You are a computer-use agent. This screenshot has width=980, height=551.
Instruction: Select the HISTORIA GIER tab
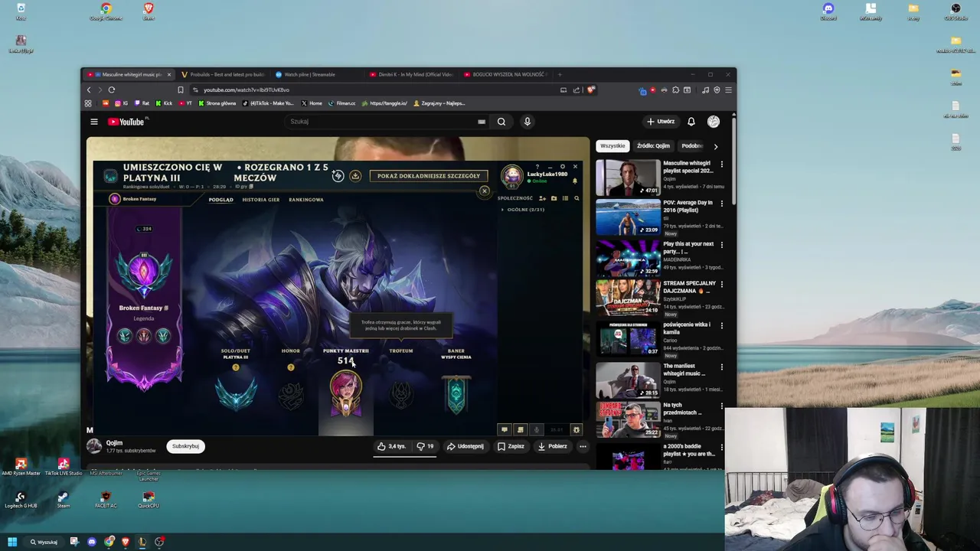click(x=260, y=200)
